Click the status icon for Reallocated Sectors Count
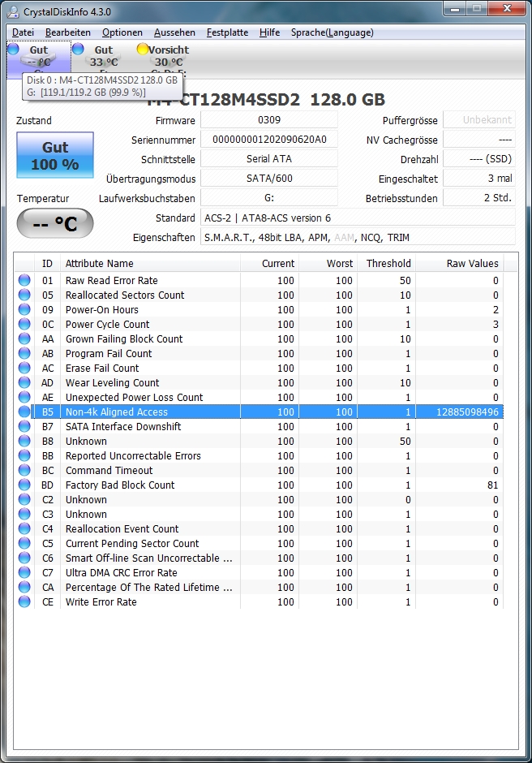 click(x=24, y=295)
